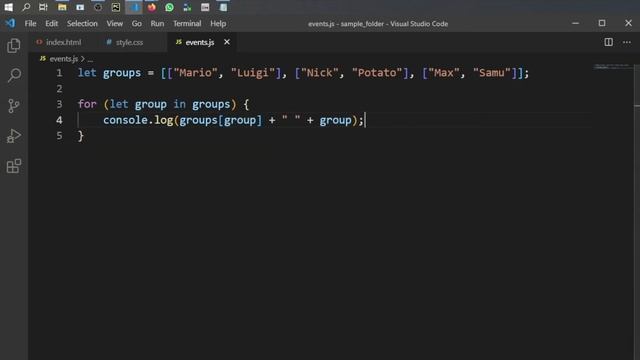Image resolution: width=640 pixels, height=360 pixels.
Task: Open the Edit menu
Action: point(51,24)
